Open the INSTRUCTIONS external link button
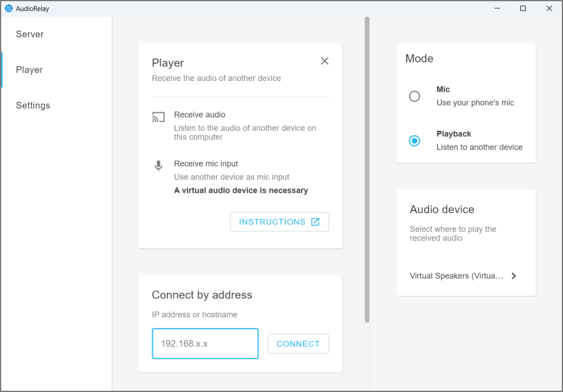 (x=279, y=222)
